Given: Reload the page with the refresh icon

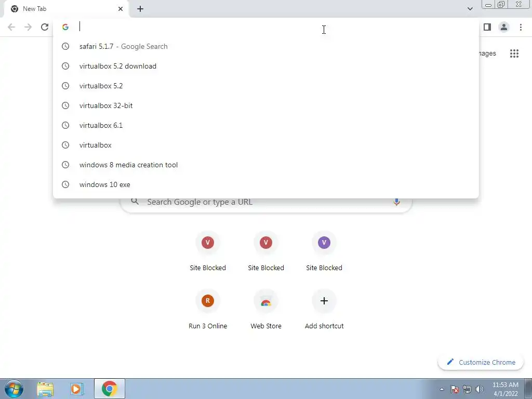Looking at the screenshot, I should coord(45,27).
